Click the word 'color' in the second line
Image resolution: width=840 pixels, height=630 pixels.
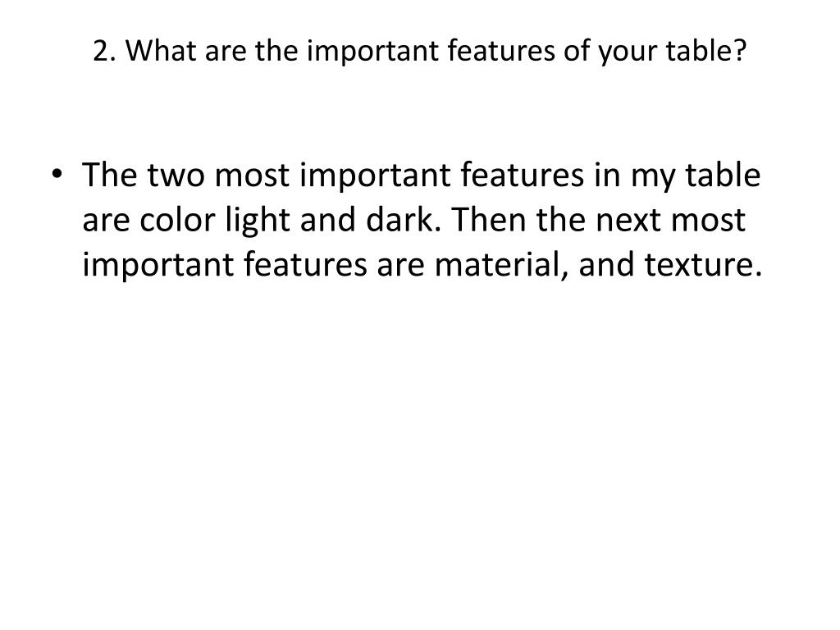[x=177, y=220]
